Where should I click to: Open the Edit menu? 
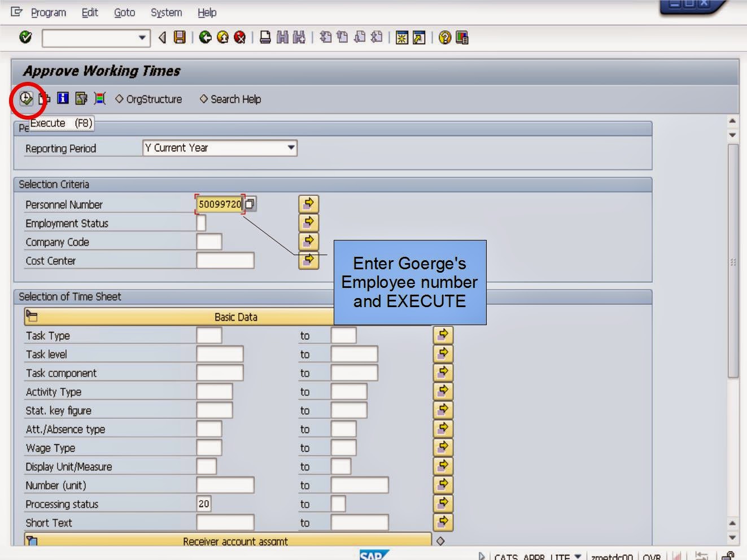[x=90, y=12]
